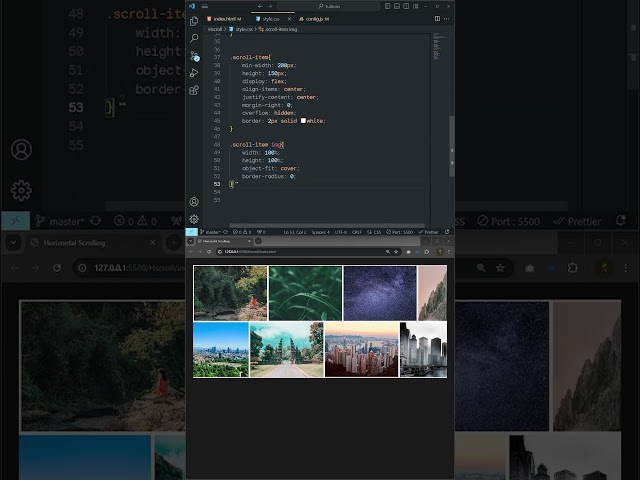Click the Port: 5500 Live Server button in front window
640x480 pixels.
[x=400, y=232]
